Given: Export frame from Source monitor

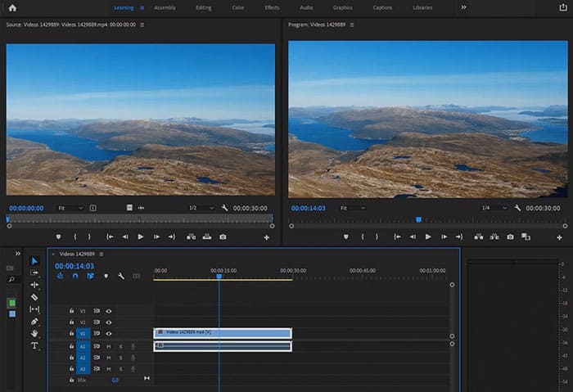Looking at the screenshot, I should (x=223, y=237).
